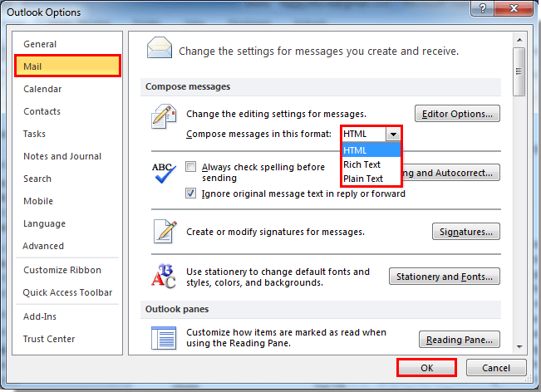Viewport: 541px width, 392px height.
Task: Open the Search options category
Action: pos(67,179)
